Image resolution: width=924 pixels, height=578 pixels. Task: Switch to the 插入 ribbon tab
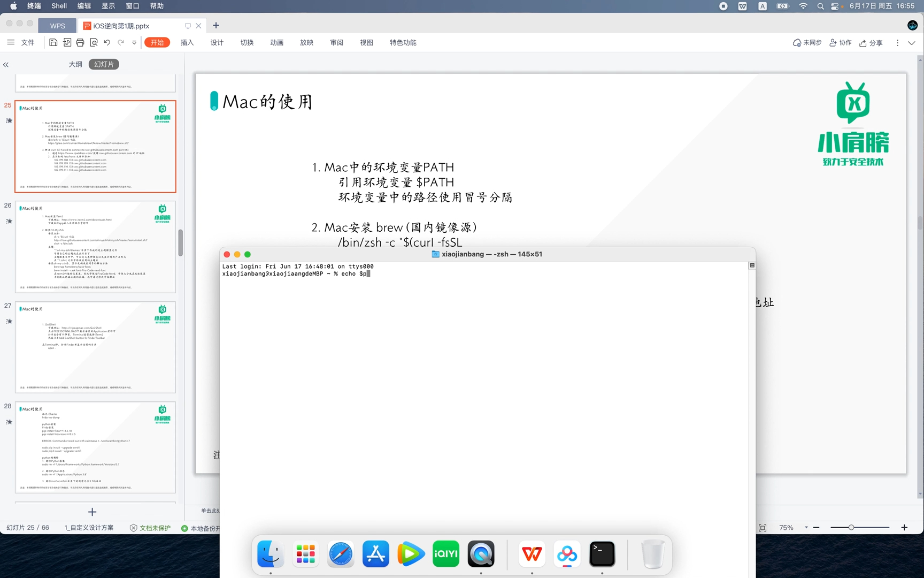coord(187,42)
